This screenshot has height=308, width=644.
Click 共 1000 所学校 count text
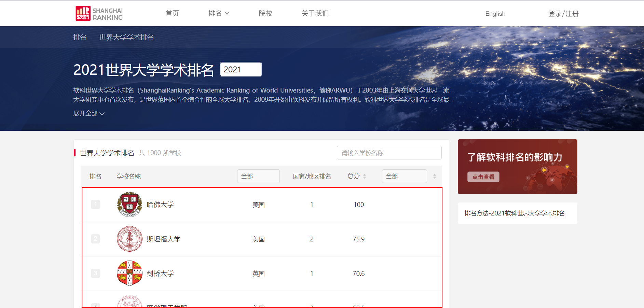point(160,153)
